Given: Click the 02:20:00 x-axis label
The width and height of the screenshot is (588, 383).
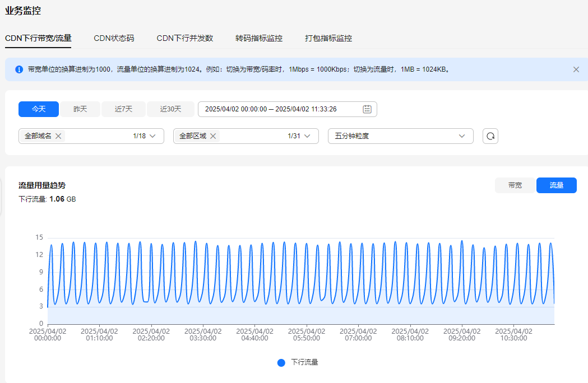Looking at the screenshot, I should [151, 335].
